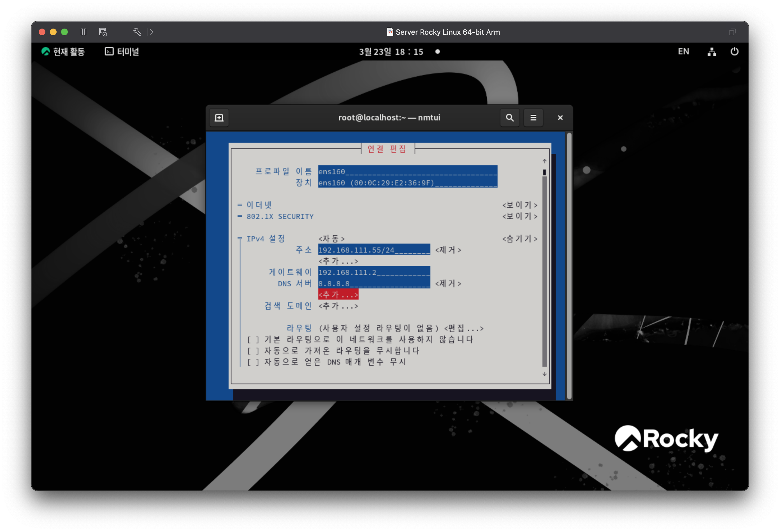Open terminal search magnifier icon

tap(509, 118)
